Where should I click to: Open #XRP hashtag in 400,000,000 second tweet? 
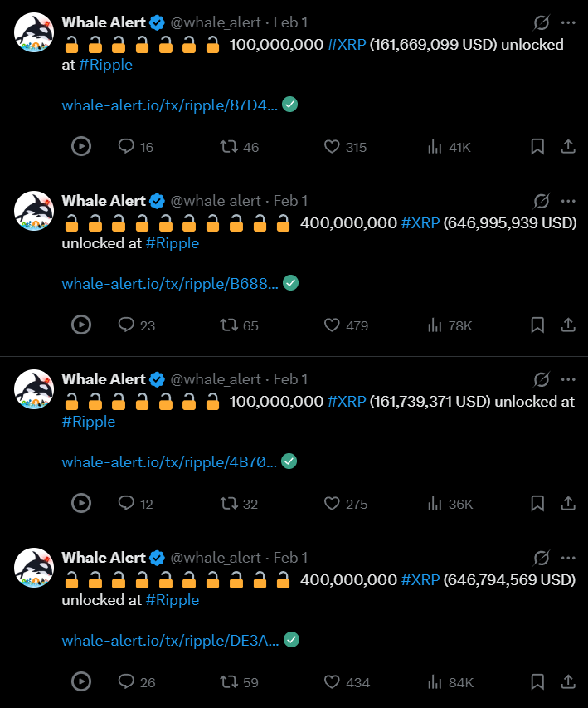point(420,223)
